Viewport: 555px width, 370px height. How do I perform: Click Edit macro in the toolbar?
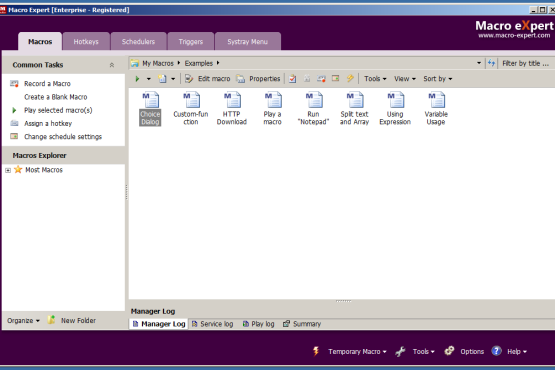tap(207, 79)
